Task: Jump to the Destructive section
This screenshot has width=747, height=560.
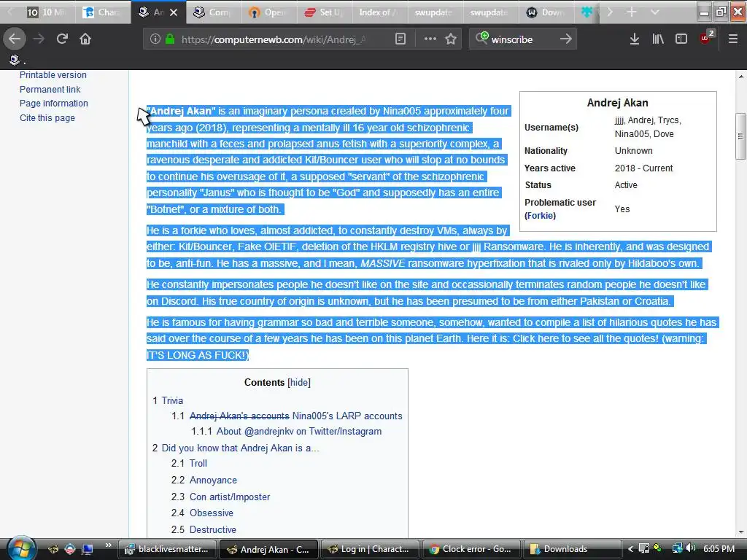Action: click(x=213, y=529)
